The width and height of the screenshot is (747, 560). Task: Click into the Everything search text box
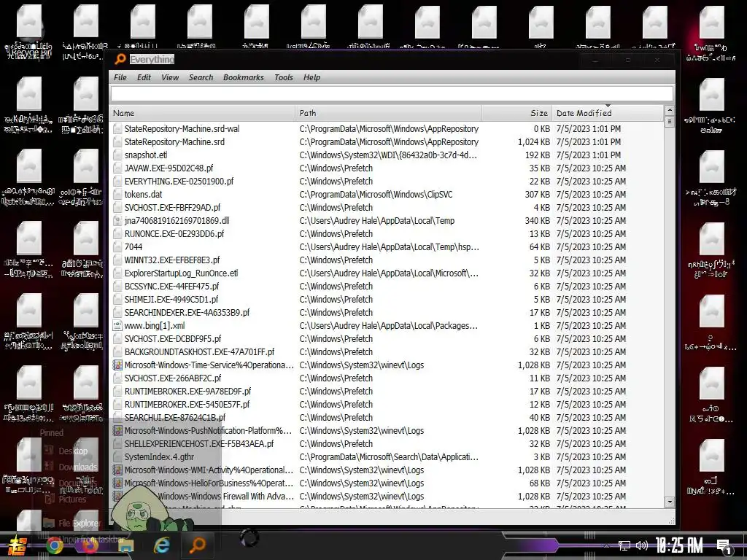tap(392, 94)
